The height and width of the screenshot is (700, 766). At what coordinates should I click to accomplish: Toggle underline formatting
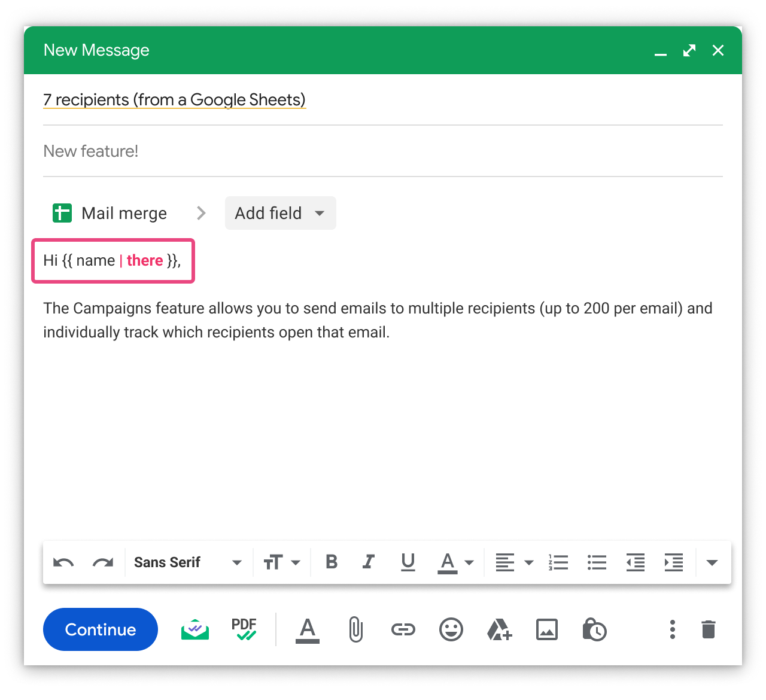pos(408,562)
